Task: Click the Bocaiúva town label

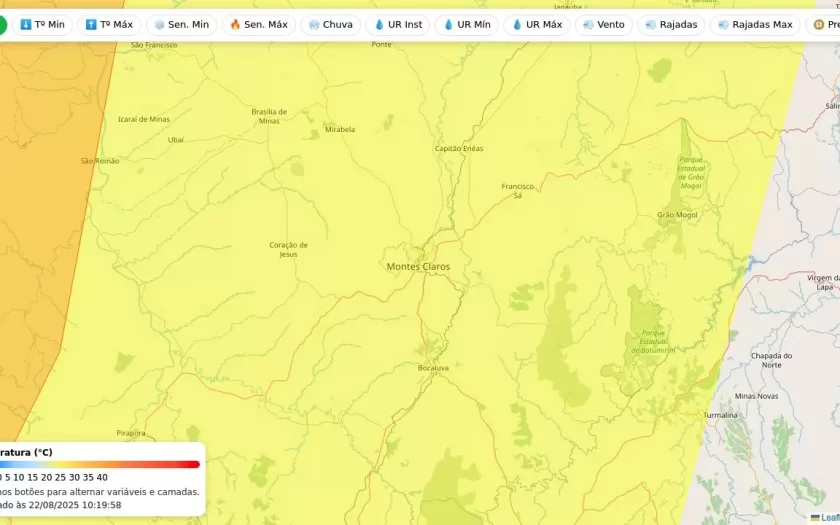Action: point(433,368)
